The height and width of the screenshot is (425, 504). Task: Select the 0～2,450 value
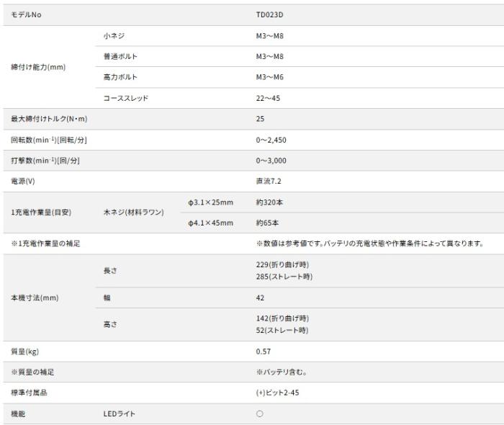click(x=271, y=140)
